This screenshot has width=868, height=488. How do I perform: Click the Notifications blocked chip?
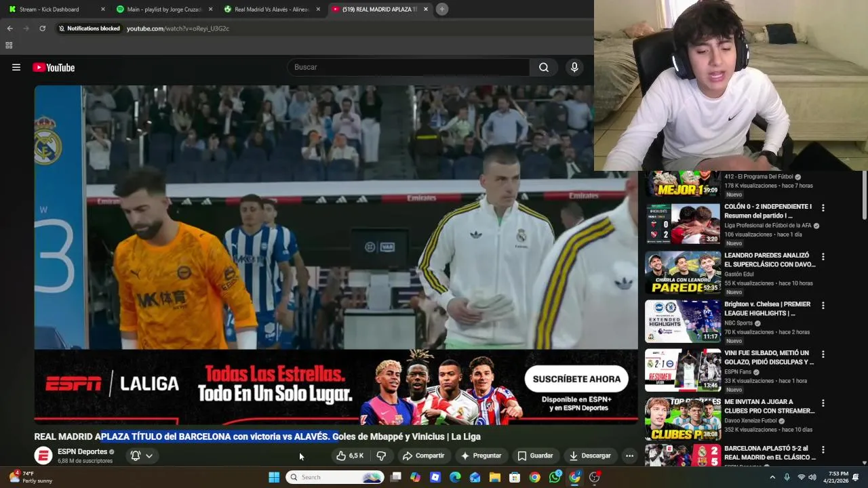pos(89,28)
